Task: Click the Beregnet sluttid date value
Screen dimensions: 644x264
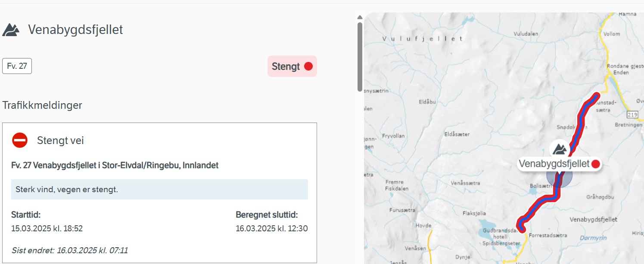Action: click(272, 228)
